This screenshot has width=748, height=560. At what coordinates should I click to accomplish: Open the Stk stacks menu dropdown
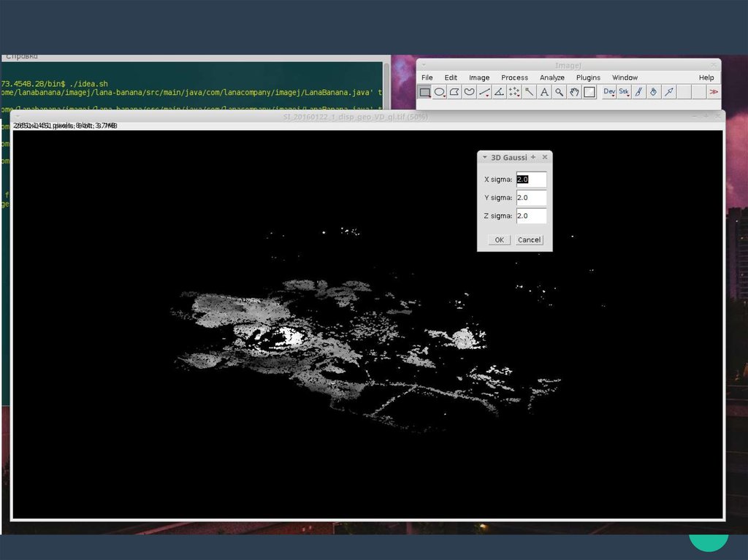(x=624, y=92)
